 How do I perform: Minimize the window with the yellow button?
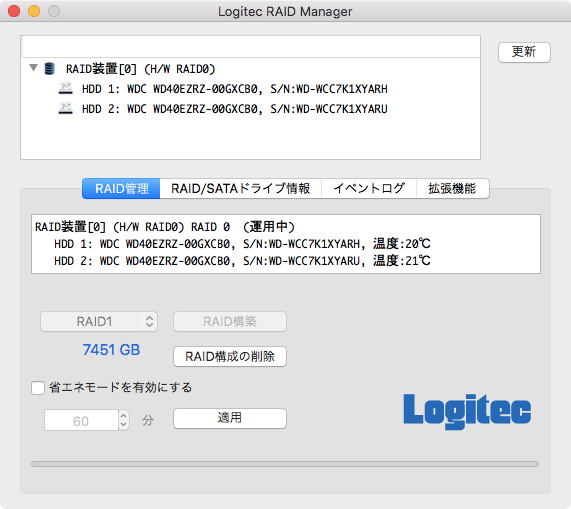coord(34,11)
